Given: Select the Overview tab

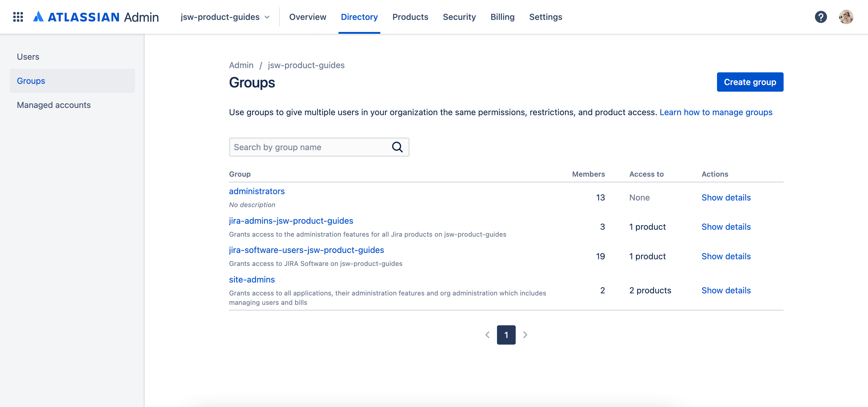Looking at the screenshot, I should pos(308,17).
